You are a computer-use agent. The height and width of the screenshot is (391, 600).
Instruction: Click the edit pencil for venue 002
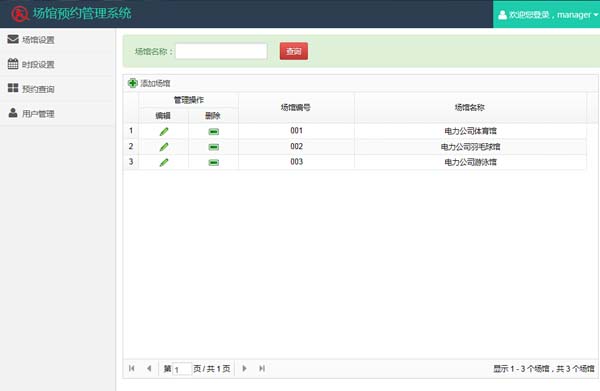click(x=164, y=147)
